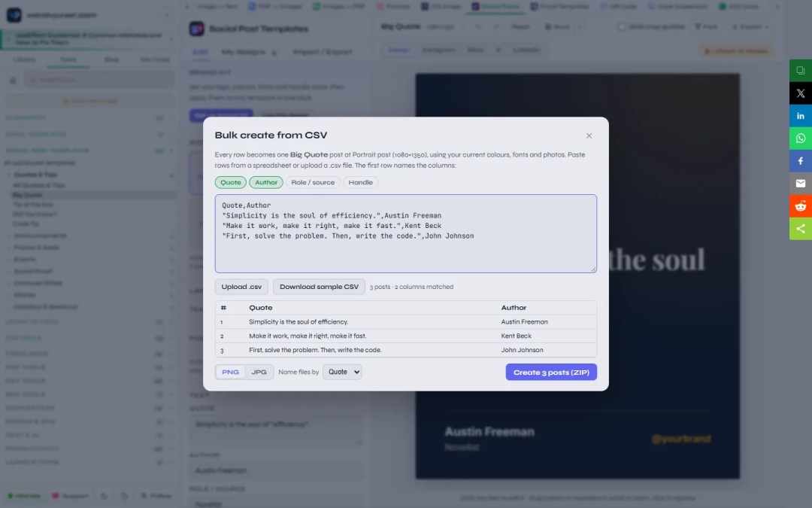
Task: Click the Create 3 posts (ZIP) button
Action: coord(551,373)
